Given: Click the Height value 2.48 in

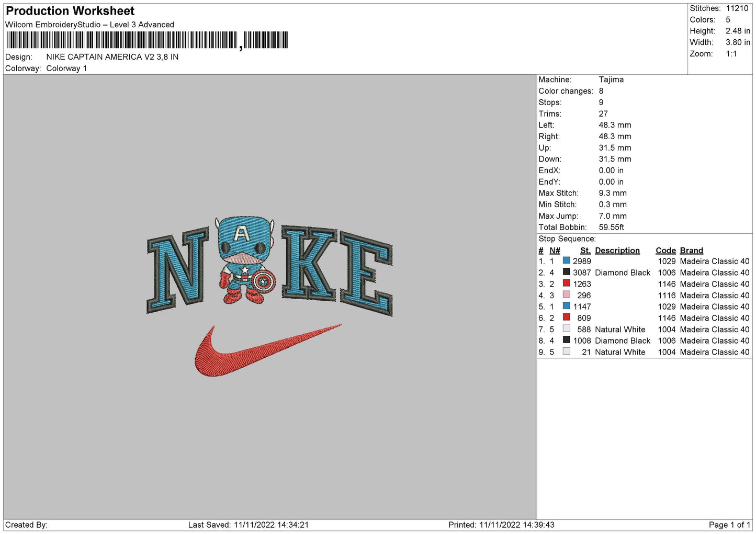Looking at the screenshot, I should tap(738, 31).
